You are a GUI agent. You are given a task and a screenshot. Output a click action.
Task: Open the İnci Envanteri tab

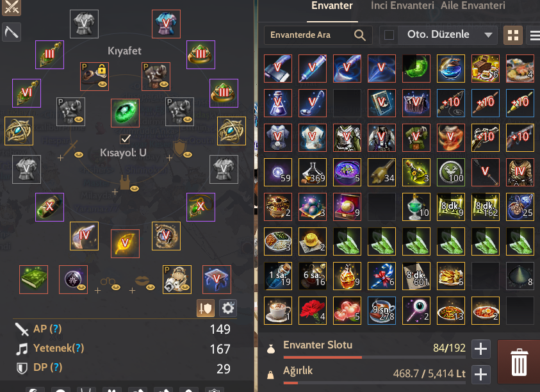pyautogui.click(x=402, y=6)
